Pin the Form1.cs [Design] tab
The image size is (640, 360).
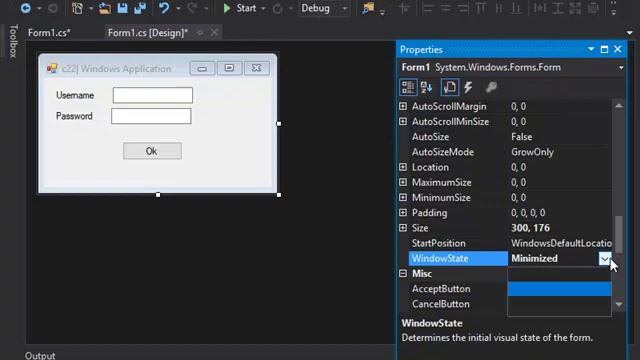coord(200,33)
